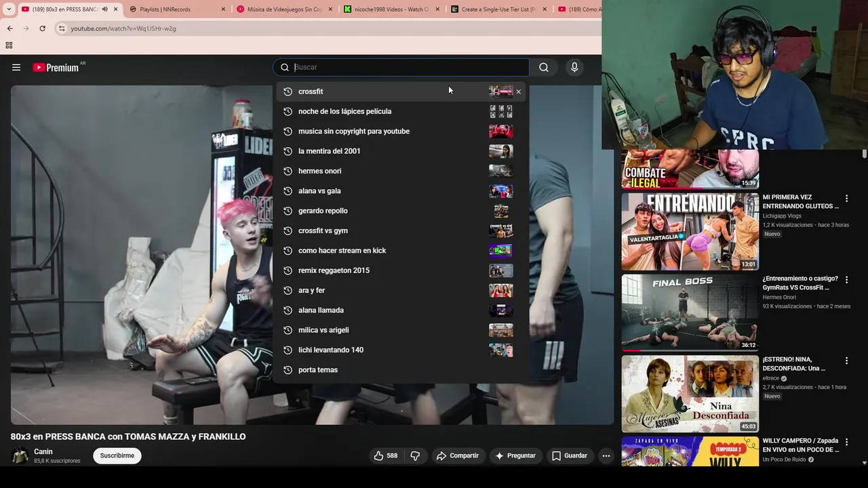
Task: Switch to '(189) Cómo A' tab
Action: (x=578, y=9)
